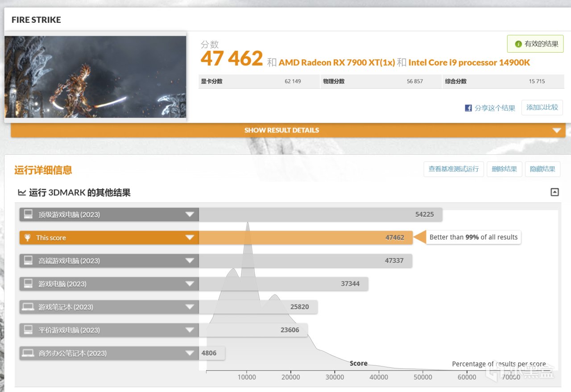
Task: Open dropdown arrow on 游戏电脑 (2023) row
Action: [190, 284]
